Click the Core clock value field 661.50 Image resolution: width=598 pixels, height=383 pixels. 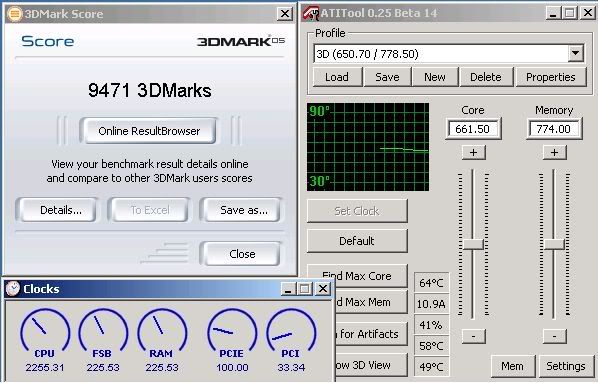pos(473,129)
